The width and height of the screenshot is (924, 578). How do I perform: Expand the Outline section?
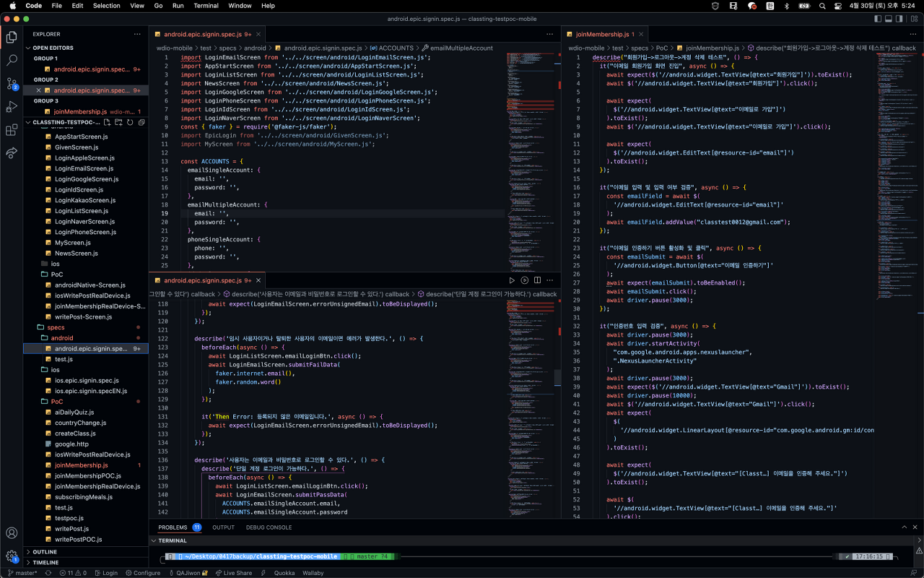86,552
